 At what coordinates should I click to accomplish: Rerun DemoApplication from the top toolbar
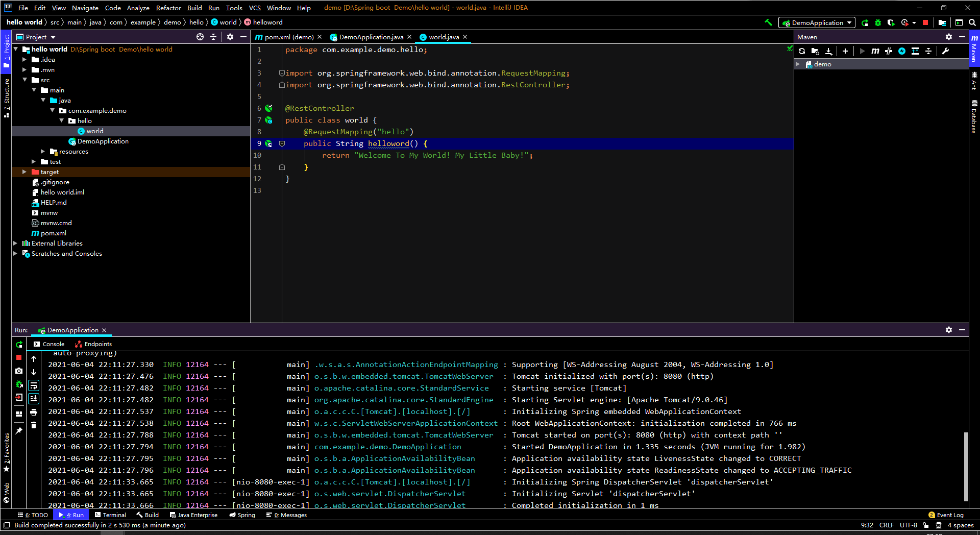coord(865,22)
